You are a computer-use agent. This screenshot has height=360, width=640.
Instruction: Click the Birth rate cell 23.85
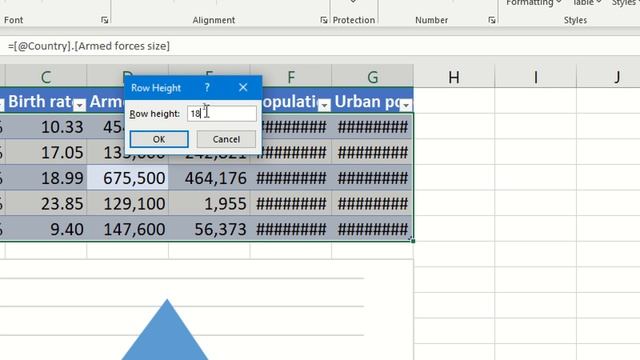(x=46, y=203)
